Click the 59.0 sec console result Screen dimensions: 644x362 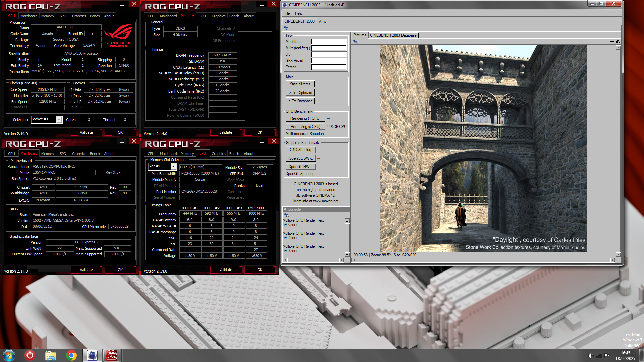coord(289,251)
